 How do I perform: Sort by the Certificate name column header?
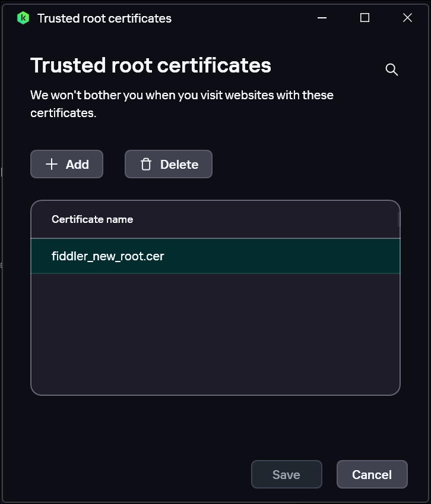(92, 219)
